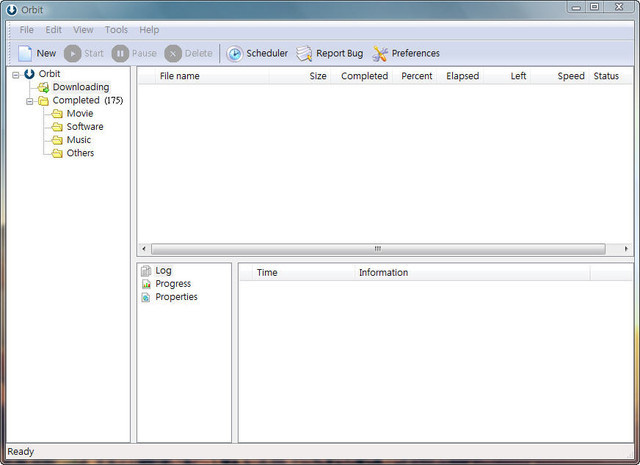Open the Help menu
Image resolution: width=640 pixels, height=465 pixels.
point(149,30)
